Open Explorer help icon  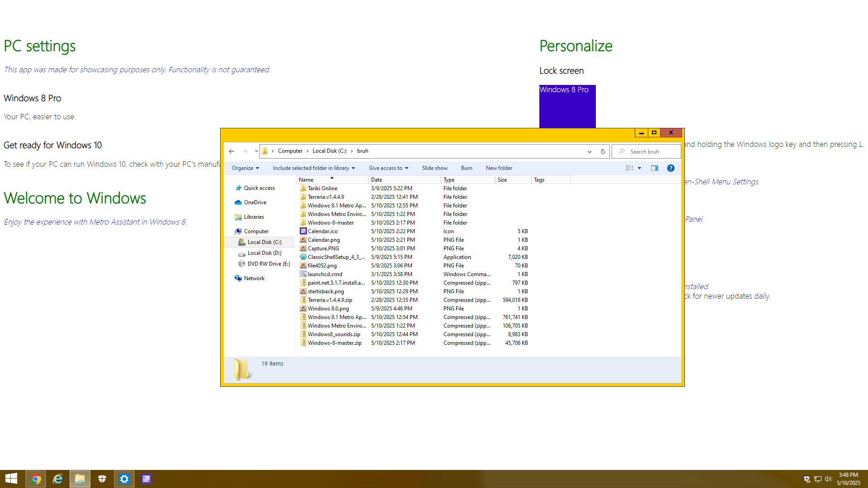pos(671,168)
